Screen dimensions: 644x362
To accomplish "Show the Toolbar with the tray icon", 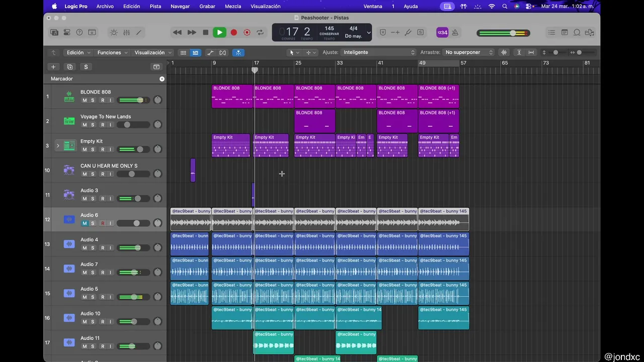I will 92,32.
